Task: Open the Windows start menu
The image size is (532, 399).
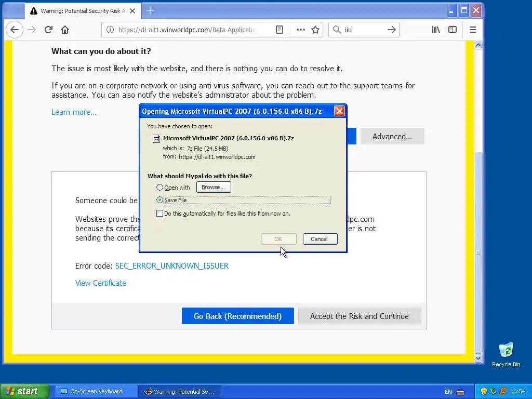Action: 24,391
